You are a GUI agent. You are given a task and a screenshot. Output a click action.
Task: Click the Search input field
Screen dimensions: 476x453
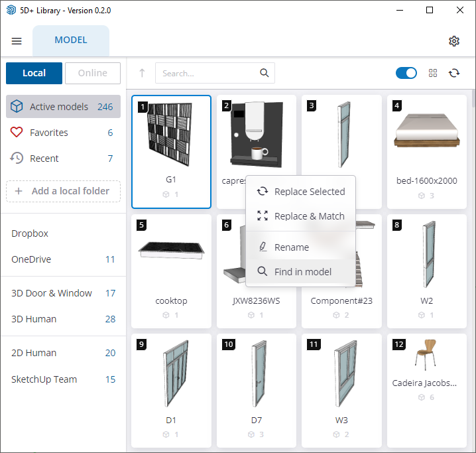click(x=207, y=73)
